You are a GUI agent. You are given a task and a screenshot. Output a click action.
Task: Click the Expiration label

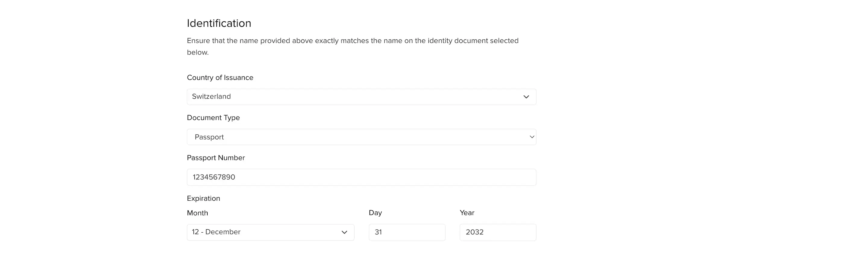(203, 198)
